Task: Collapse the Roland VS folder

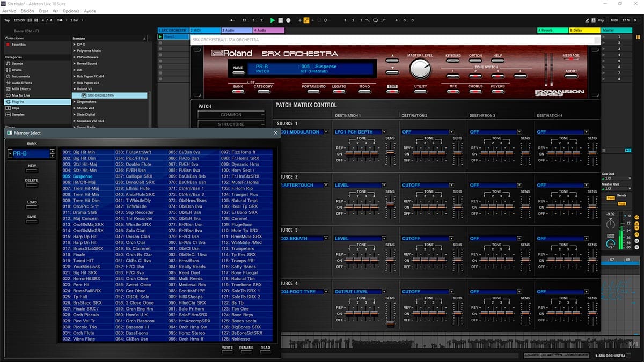Action: [x=74, y=89]
